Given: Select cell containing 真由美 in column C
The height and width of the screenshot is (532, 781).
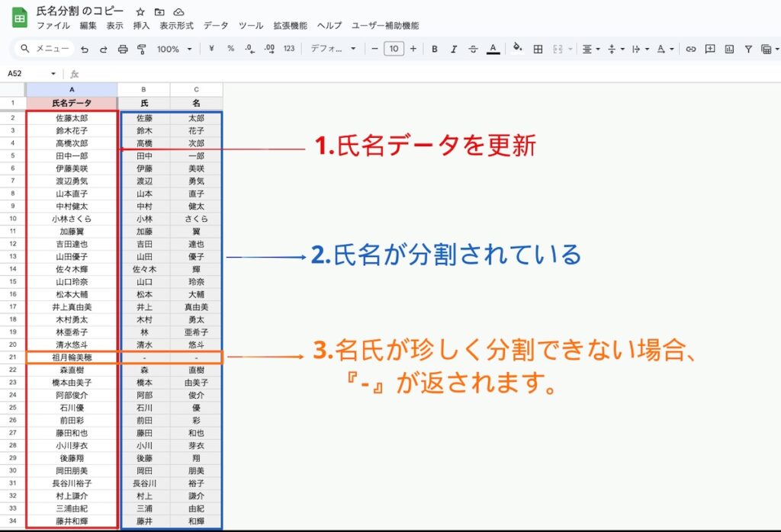Looking at the screenshot, I should [x=196, y=307].
